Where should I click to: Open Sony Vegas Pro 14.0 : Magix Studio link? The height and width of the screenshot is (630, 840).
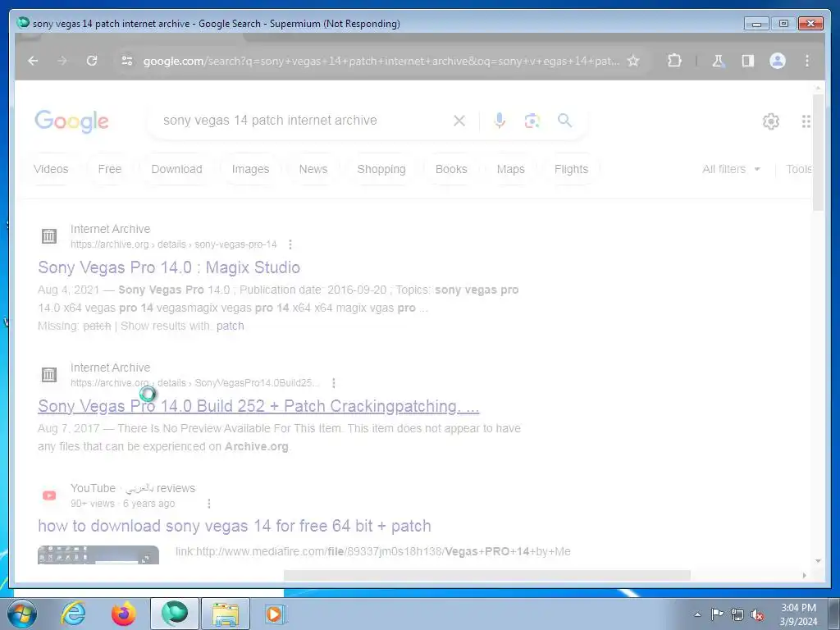[x=169, y=267]
